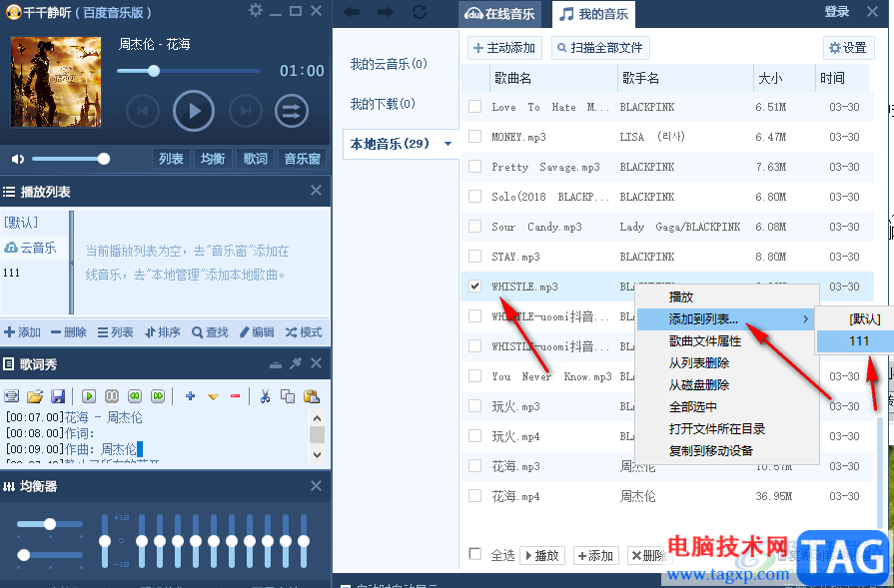This screenshot has width=894, height=588.
Task: Click the orange down-triangle in the lyric toolbar
Action: (213, 396)
